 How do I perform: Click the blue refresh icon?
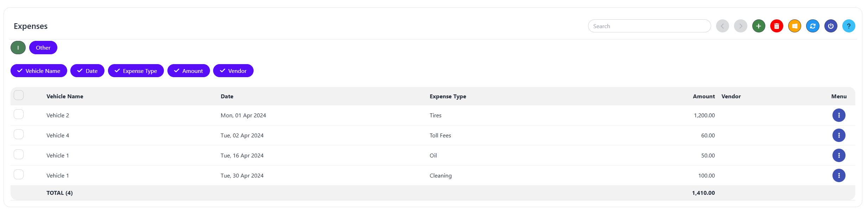click(x=812, y=26)
